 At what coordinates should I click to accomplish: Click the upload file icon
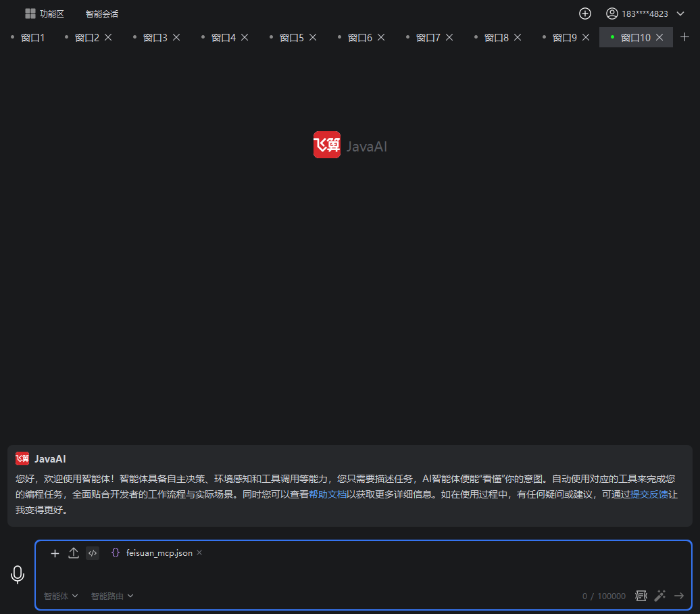(x=74, y=553)
